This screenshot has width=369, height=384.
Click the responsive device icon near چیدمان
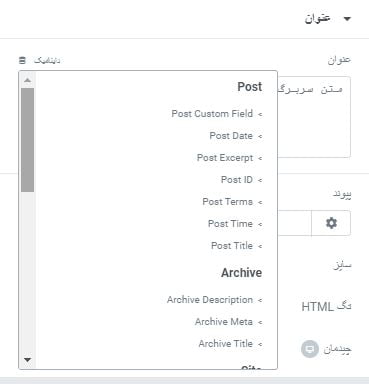(x=310, y=349)
